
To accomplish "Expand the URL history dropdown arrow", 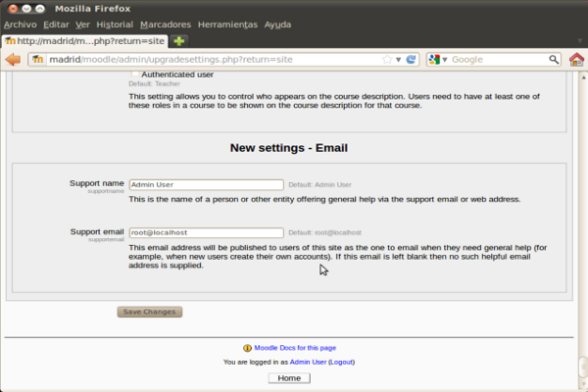I will click(399, 60).
